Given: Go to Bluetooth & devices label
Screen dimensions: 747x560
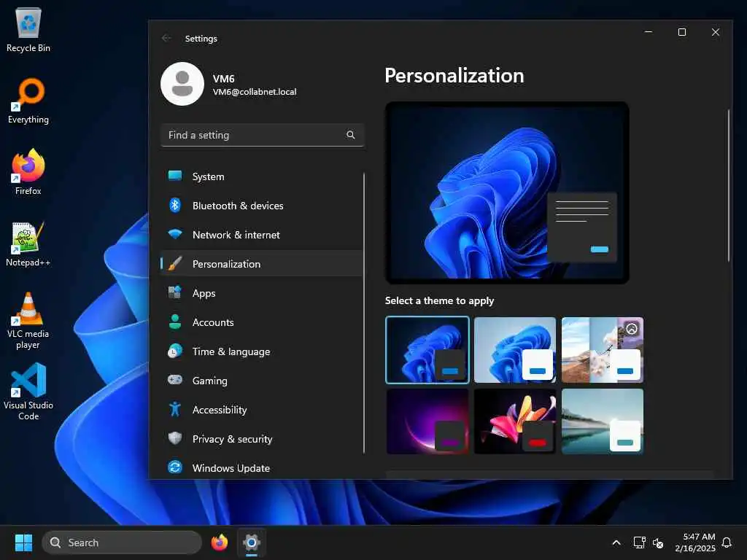Looking at the screenshot, I should click(x=238, y=205).
